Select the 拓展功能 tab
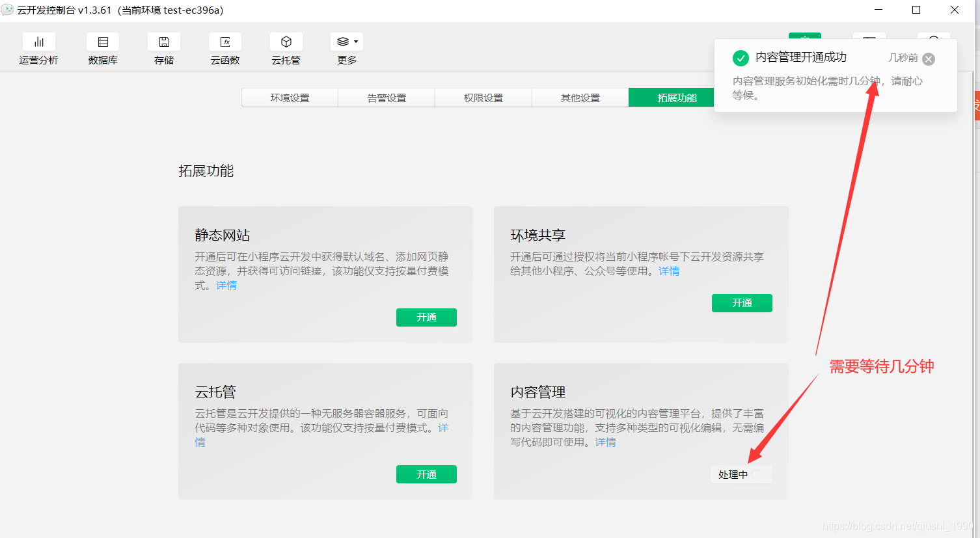980x538 pixels. click(x=672, y=98)
